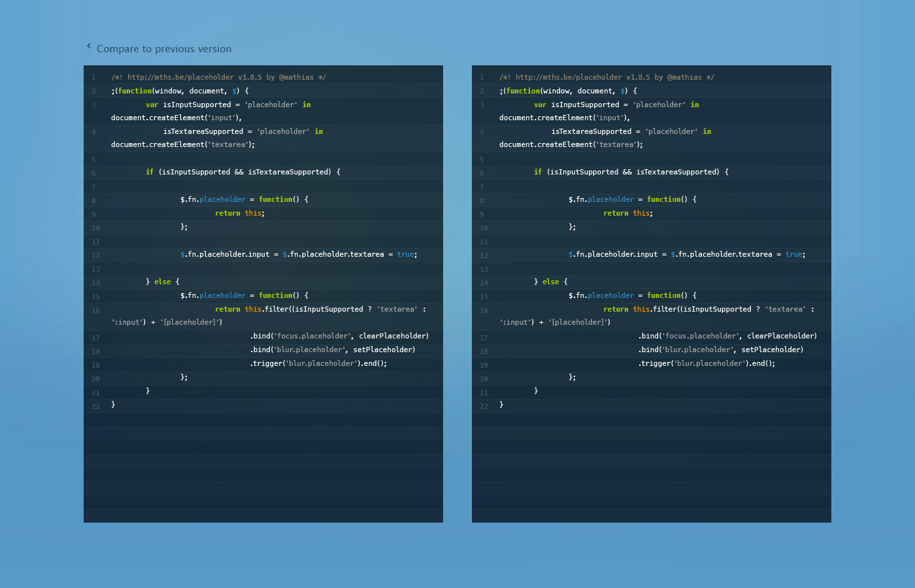Click "document.createElement('textarea');" in left panel

click(183, 144)
